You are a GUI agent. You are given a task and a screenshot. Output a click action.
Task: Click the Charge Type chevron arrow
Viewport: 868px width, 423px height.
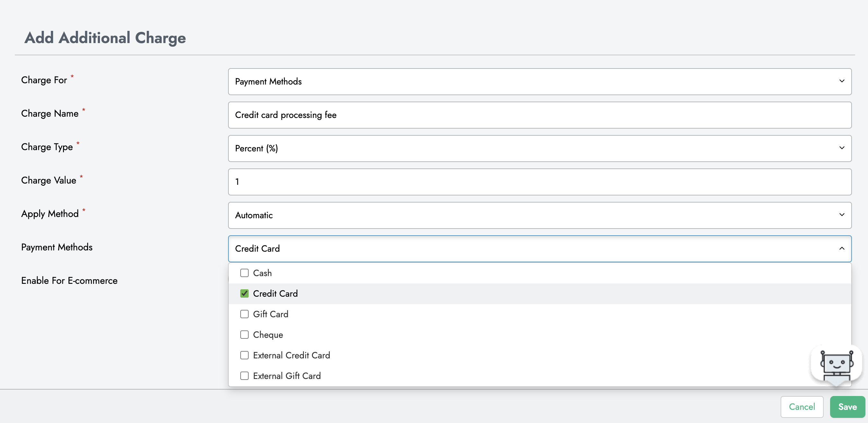(841, 148)
